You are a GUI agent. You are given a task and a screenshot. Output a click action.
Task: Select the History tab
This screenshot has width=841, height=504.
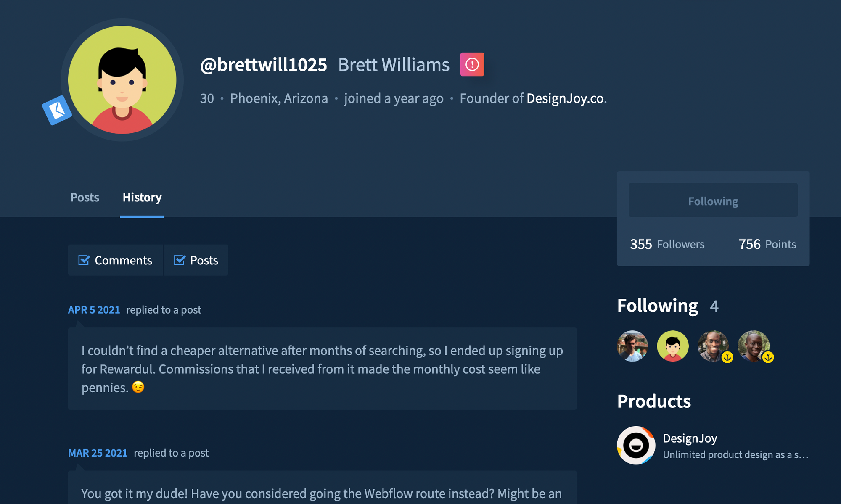click(x=142, y=198)
